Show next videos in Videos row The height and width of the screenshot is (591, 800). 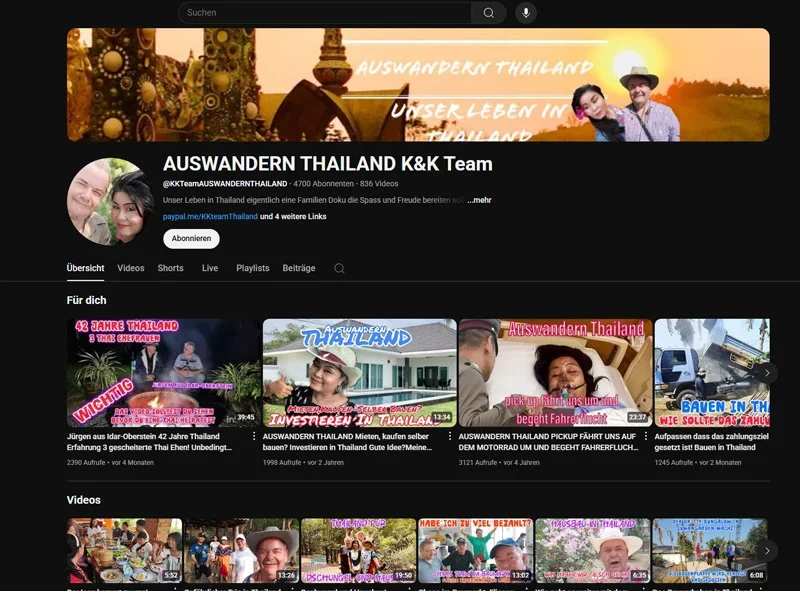coord(767,551)
